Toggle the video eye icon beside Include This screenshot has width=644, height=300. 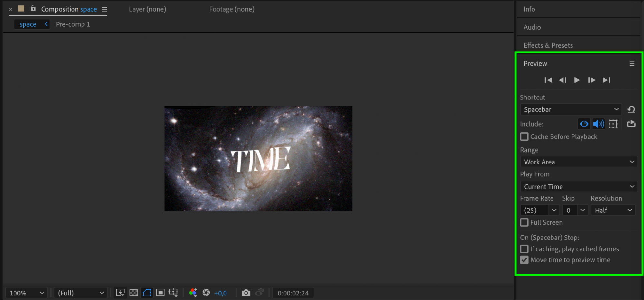[584, 124]
